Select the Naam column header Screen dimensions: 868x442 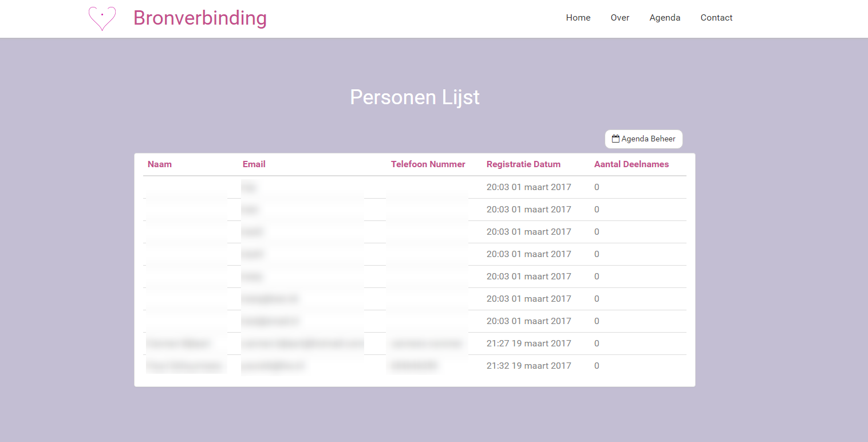point(160,164)
